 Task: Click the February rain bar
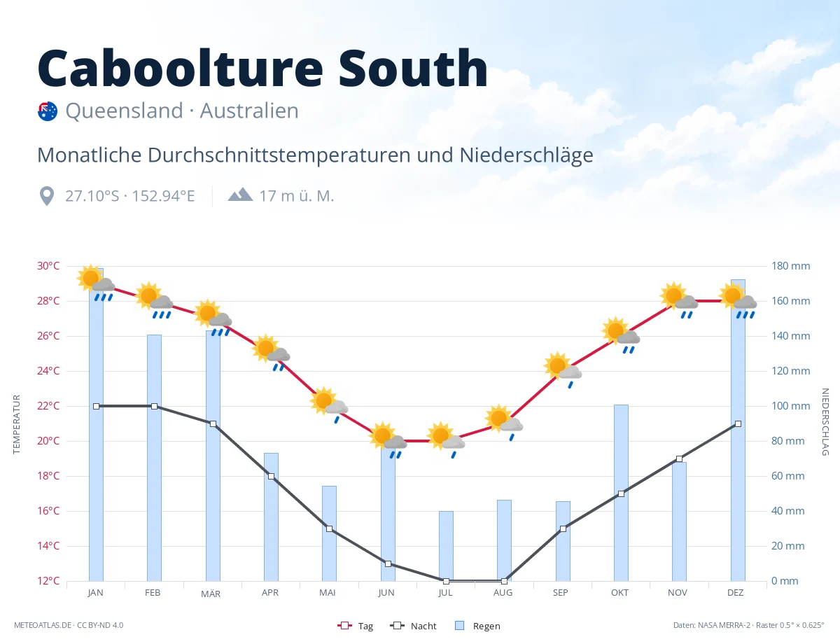point(154,458)
